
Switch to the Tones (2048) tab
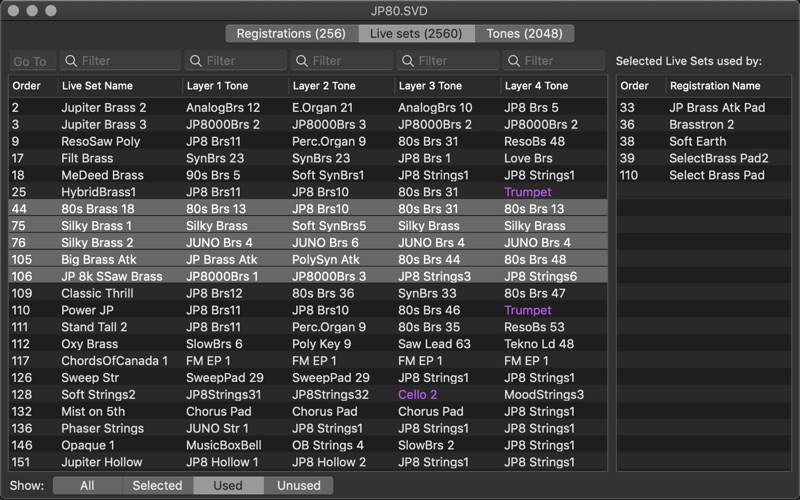click(x=524, y=34)
